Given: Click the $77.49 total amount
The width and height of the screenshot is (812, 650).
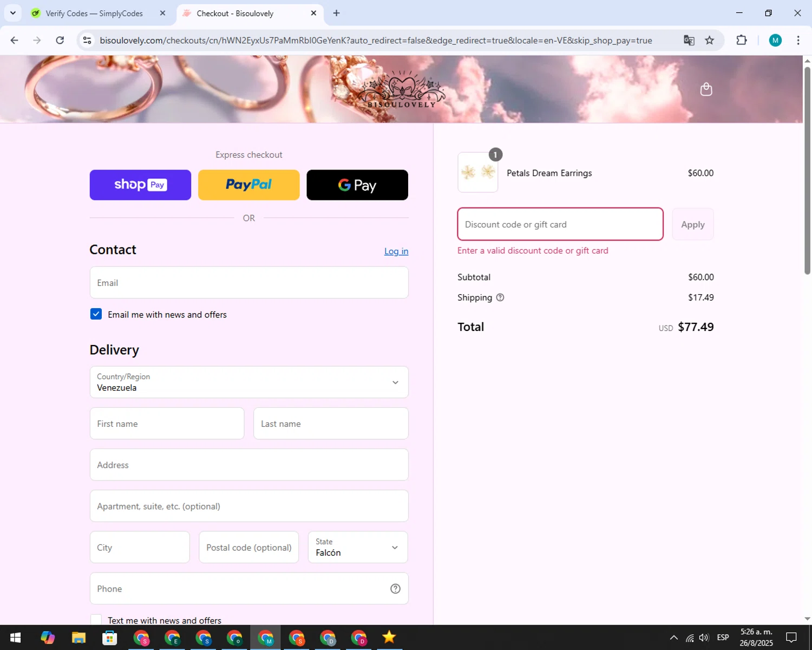Looking at the screenshot, I should tap(696, 327).
